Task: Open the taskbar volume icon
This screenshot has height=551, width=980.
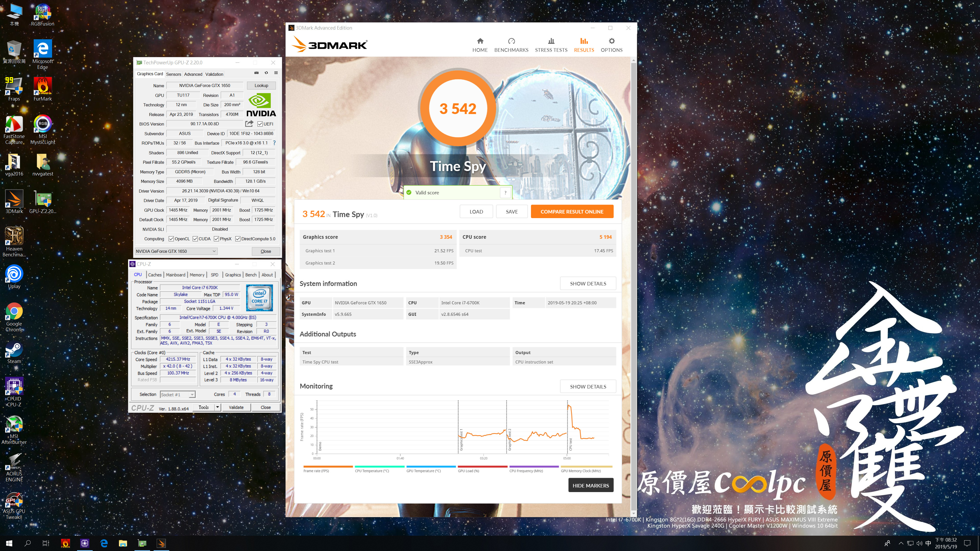Action: 919,543
